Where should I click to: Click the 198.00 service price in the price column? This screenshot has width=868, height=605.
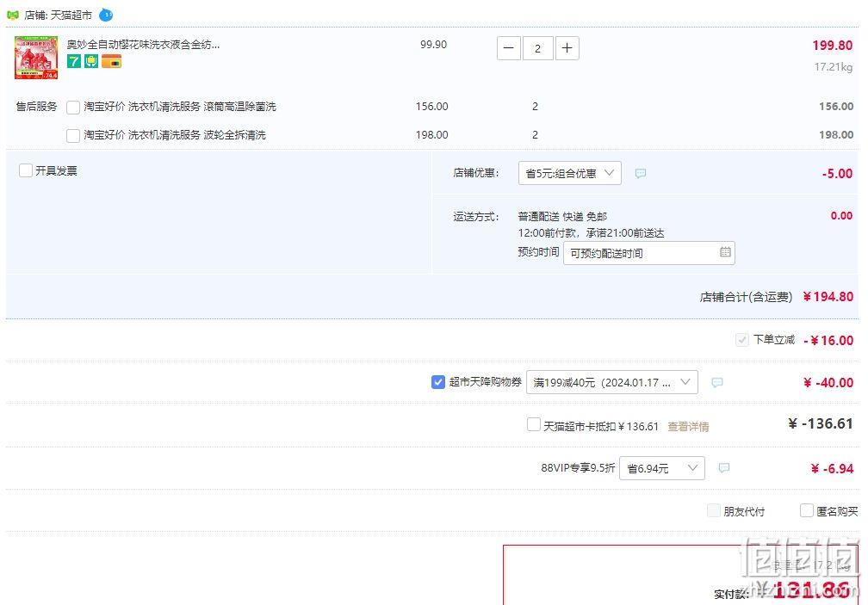point(431,134)
